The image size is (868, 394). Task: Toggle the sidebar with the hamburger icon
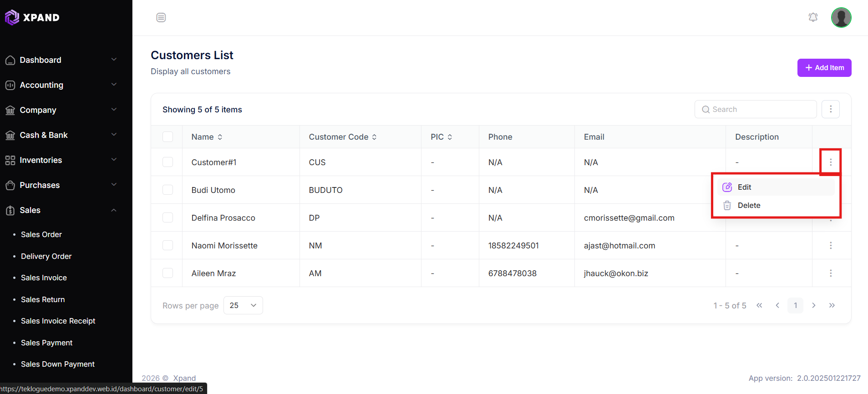click(x=161, y=18)
